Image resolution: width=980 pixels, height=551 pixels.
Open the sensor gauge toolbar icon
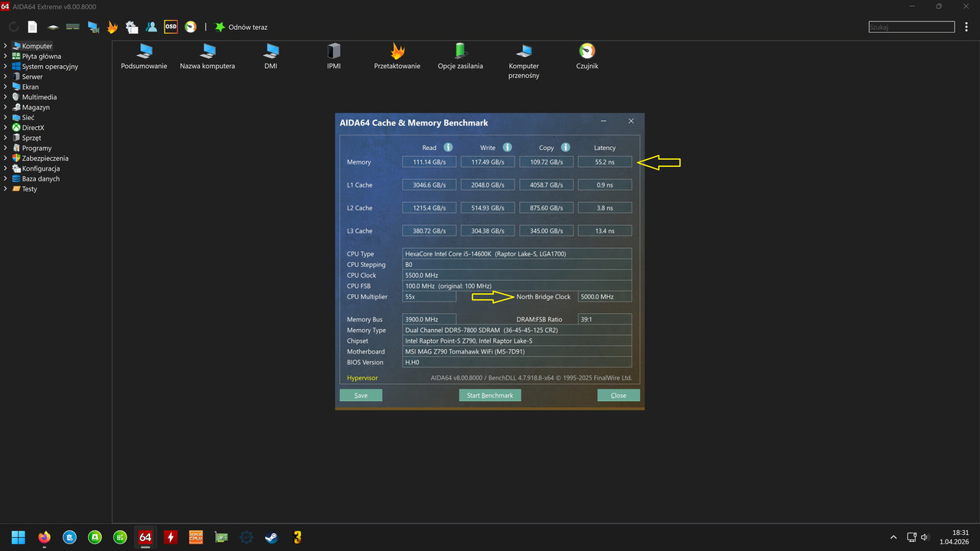coord(191,27)
